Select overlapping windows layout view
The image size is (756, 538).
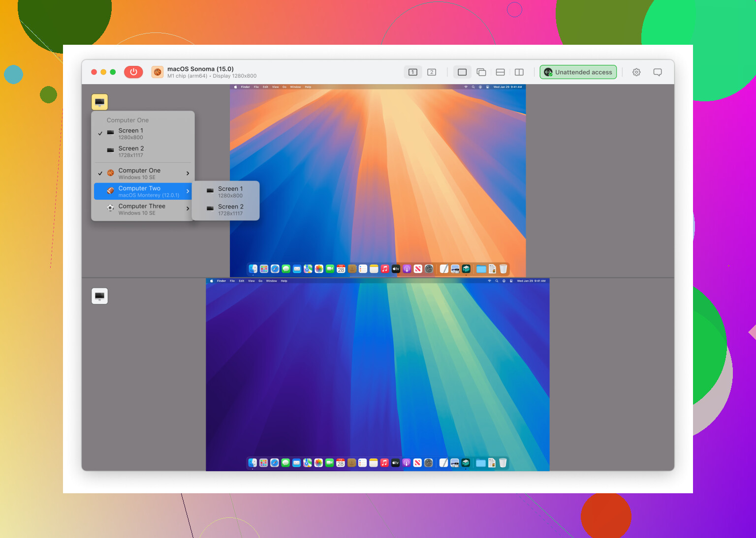pos(481,72)
